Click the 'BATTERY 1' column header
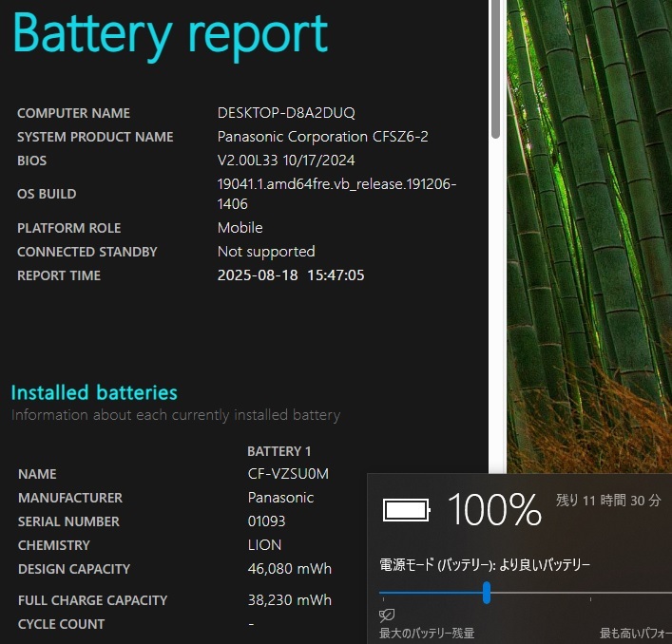672x644 pixels. coord(279,451)
